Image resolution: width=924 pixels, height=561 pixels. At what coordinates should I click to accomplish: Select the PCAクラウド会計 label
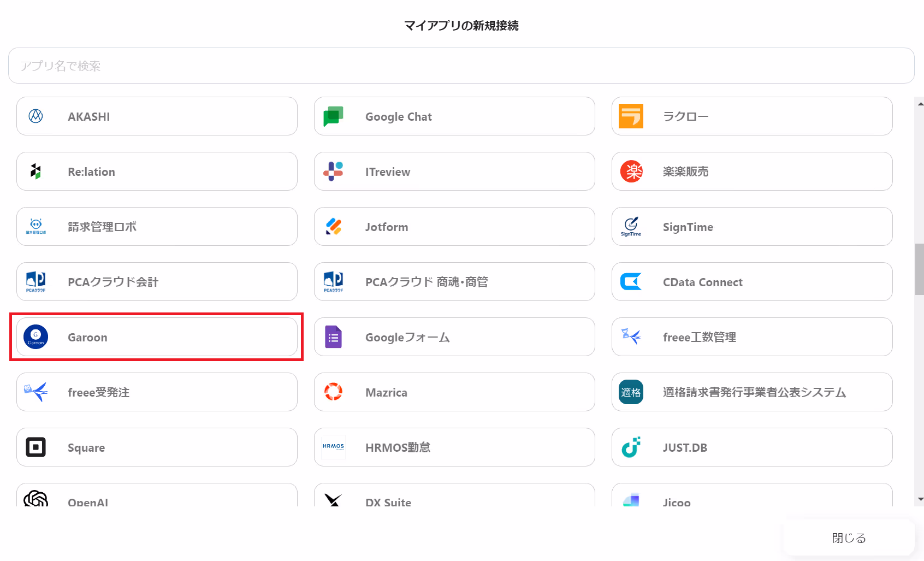click(x=113, y=282)
